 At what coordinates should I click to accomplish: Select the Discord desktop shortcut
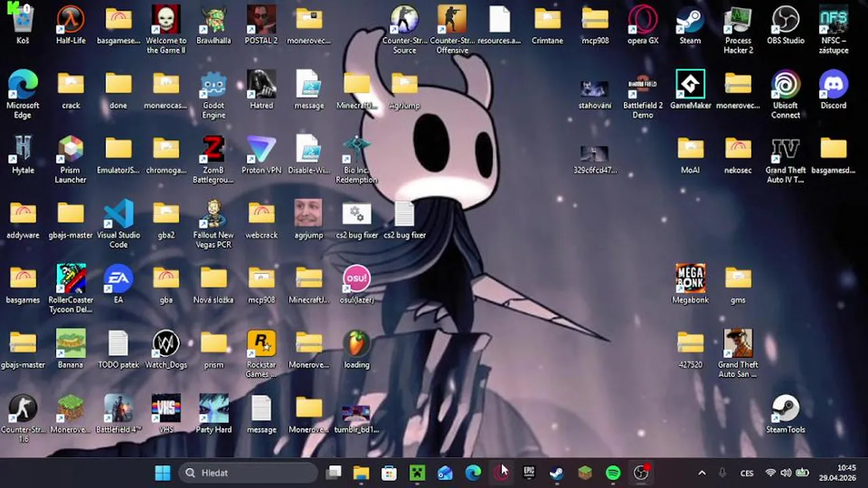click(x=833, y=90)
